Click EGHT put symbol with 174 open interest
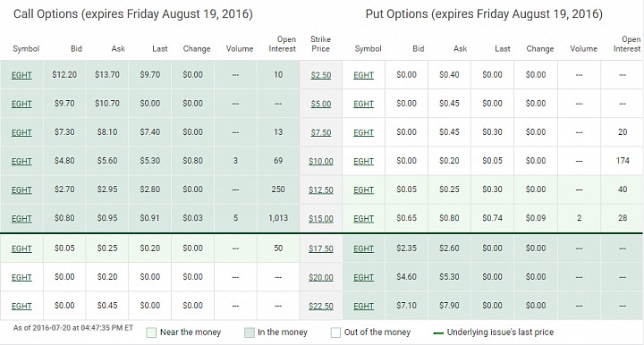Viewport: 644px width, 345px height. pos(363,161)
